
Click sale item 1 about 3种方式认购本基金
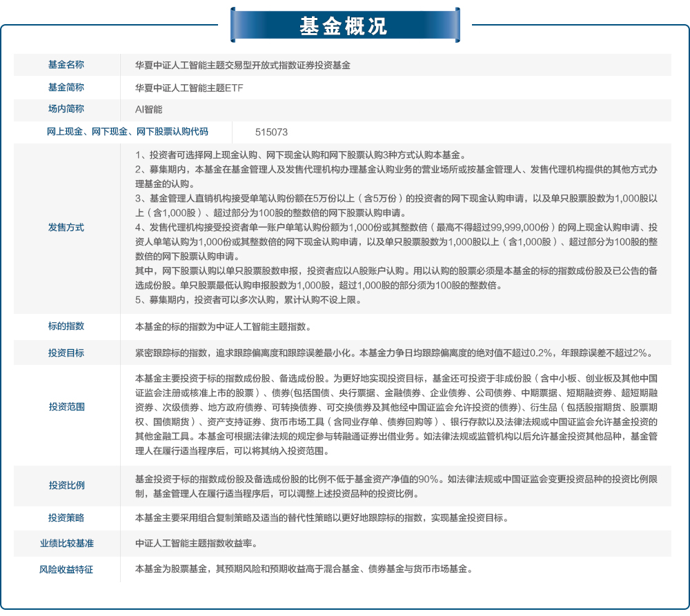(x=301, y=155)
